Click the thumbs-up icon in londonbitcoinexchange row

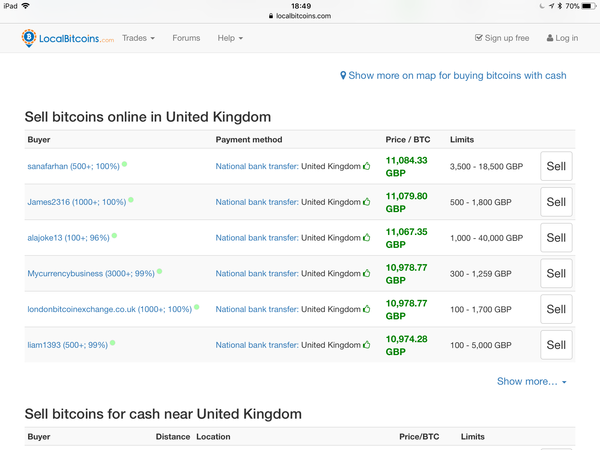tap(367, 309)
